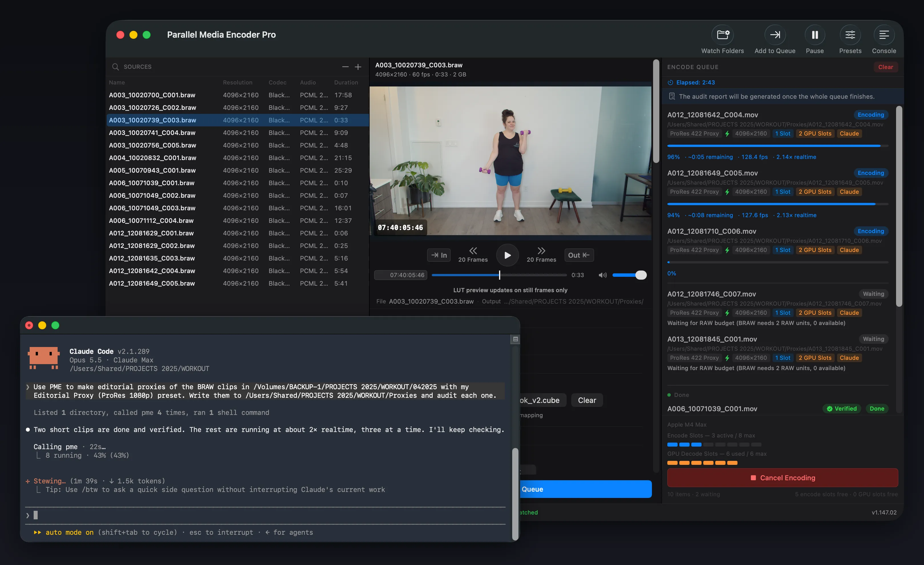
Task: Select A003_10020741_C004.braw source row
Action: point(237,133)
